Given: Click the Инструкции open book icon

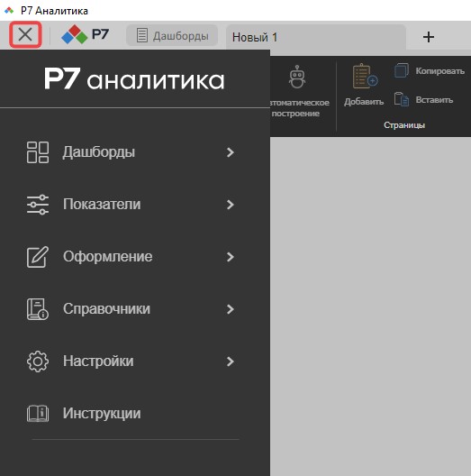Looking at the screenshot, I should pos(38,414).
